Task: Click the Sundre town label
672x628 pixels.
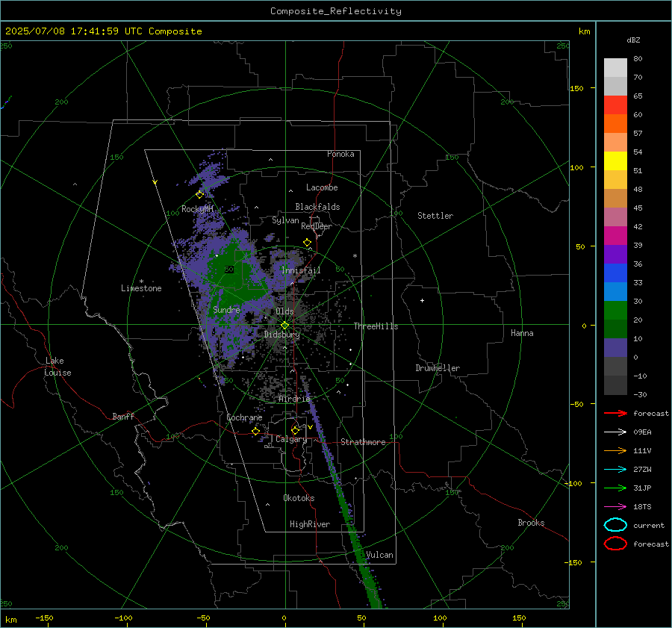Action: click(x=226, y=310)
